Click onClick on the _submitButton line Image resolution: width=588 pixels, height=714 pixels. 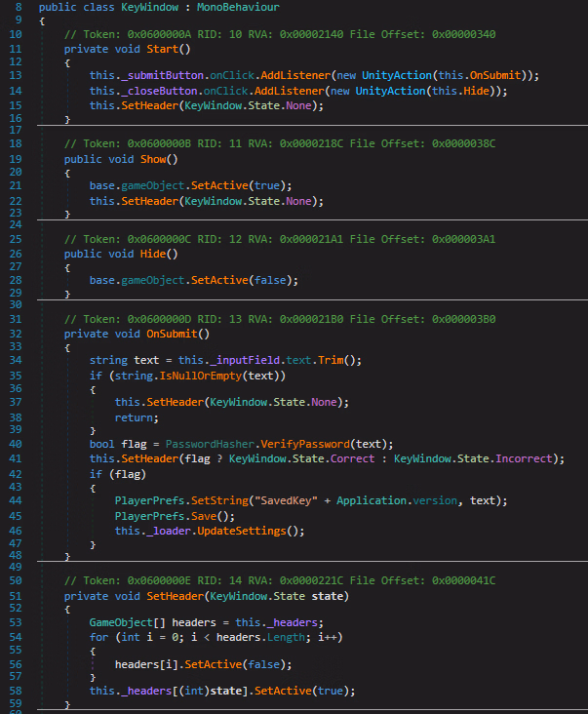tap(232, 75)
